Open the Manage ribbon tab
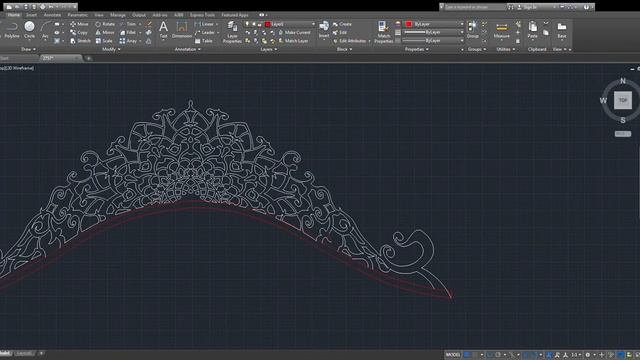The width and height of the screenshot is (640, 360). (x=118, y=15)
